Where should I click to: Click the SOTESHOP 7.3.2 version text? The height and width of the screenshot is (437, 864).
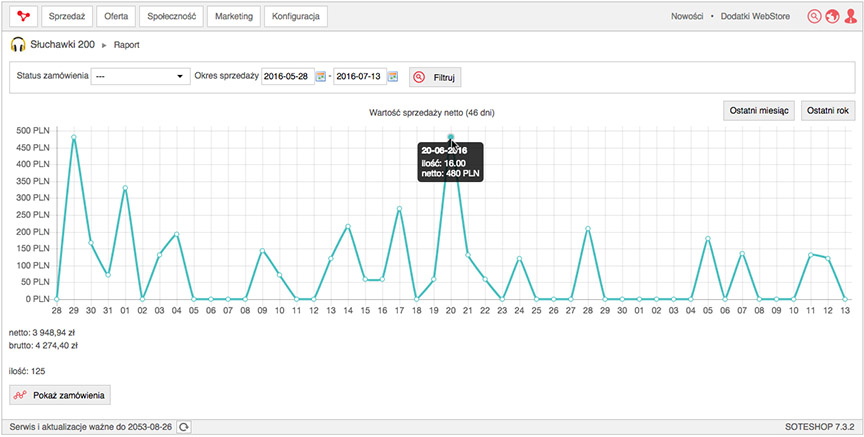tap(820, 427)
